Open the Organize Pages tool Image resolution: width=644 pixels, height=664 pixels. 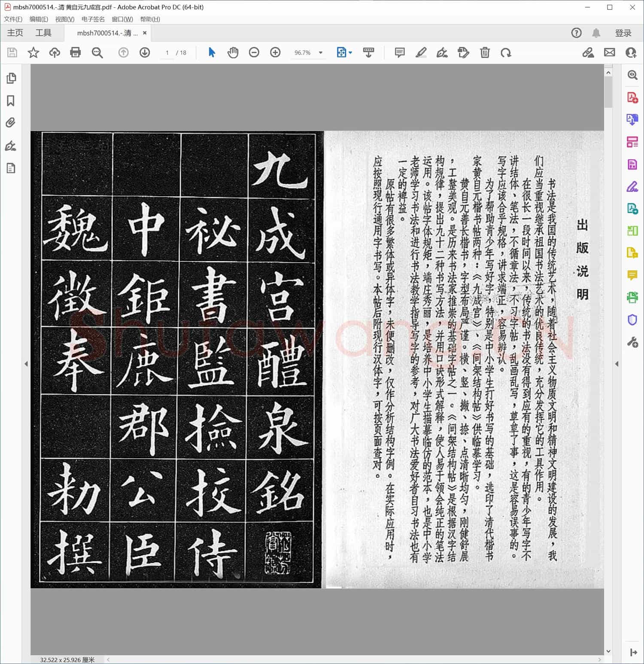[632, 142]
